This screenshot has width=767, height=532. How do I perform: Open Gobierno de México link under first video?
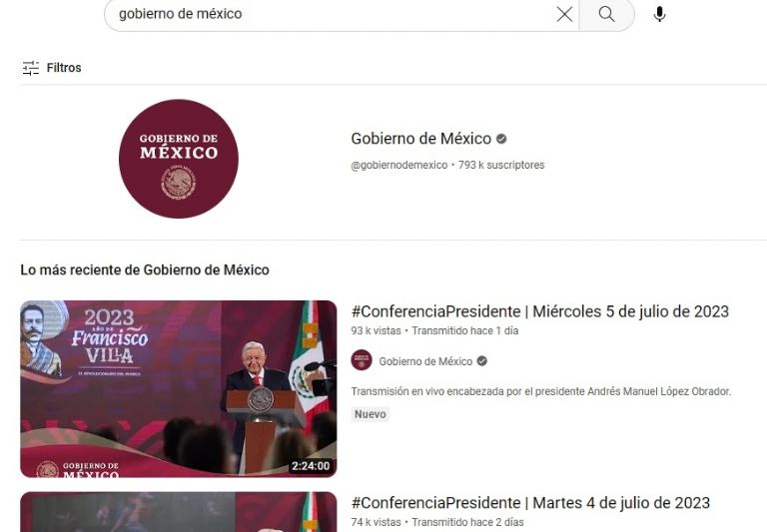425,361
